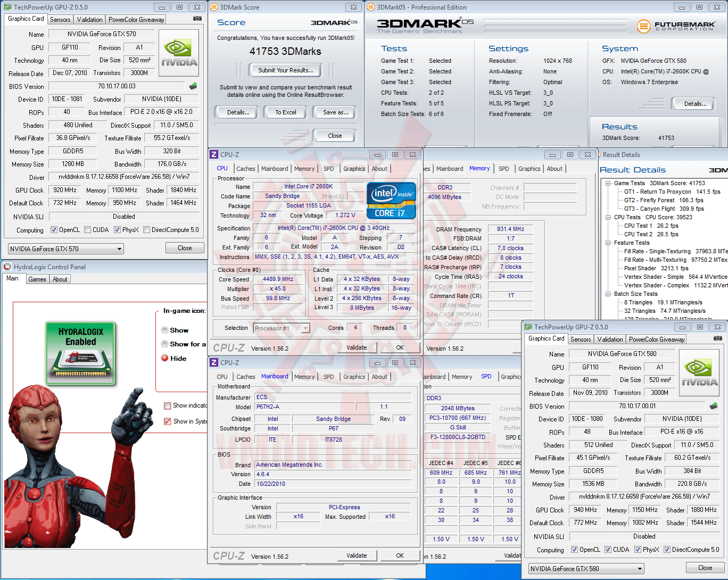
Task: Open PowerColor Giveaway tab in GTX 580 GPU-Z
Action: (x=657, y=339)
